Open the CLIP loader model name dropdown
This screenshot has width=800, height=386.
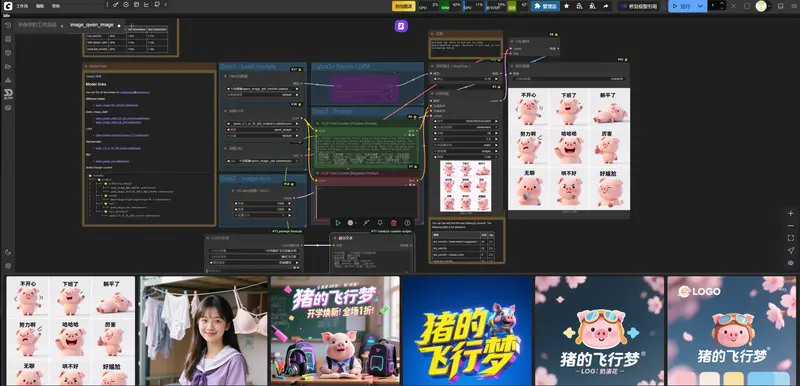coord(262,123)
